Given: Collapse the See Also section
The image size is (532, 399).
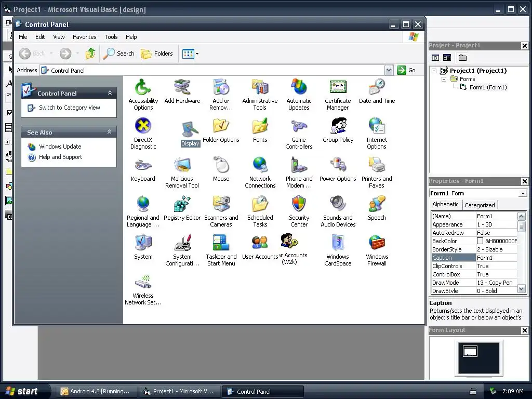Looking at the screenshot, I should 109,132.
